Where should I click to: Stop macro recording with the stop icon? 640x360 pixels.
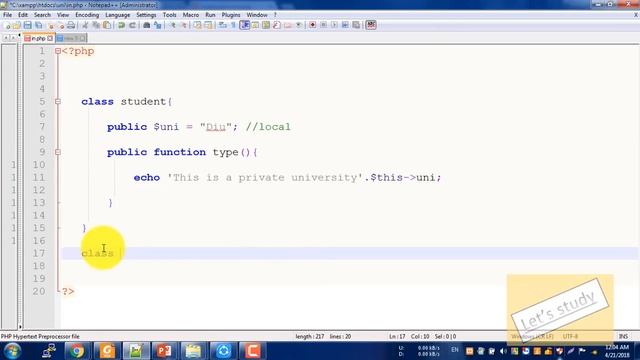click(x=323, y=25)
